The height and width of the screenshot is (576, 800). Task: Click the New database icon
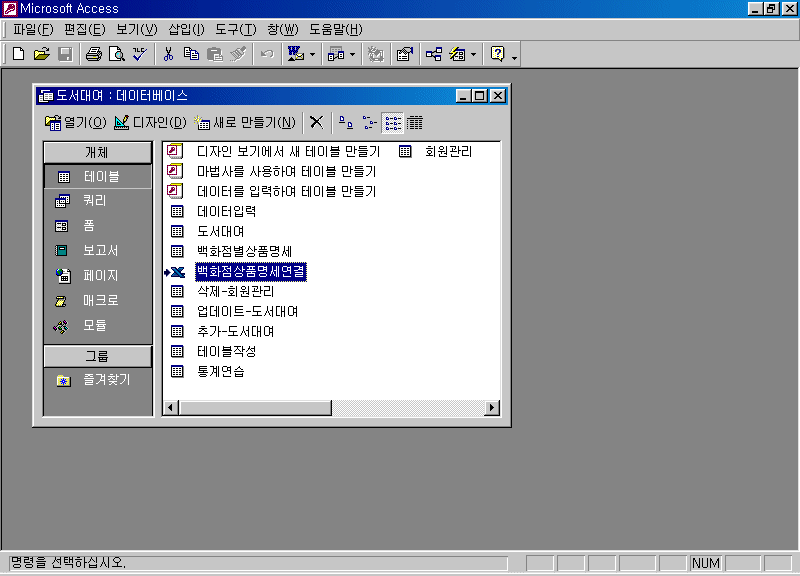click(x=18, y=54)
